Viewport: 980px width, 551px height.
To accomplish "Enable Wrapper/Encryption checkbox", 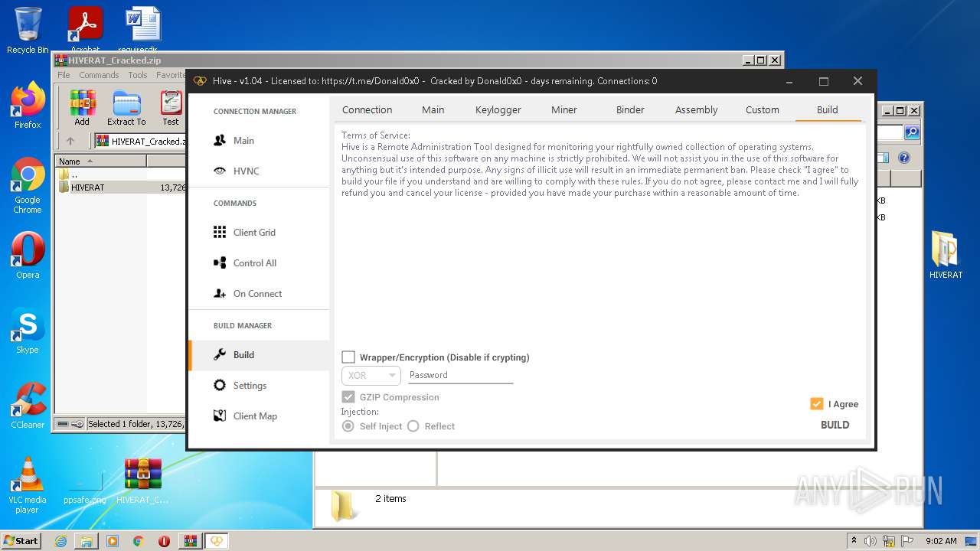I will 348,357.
